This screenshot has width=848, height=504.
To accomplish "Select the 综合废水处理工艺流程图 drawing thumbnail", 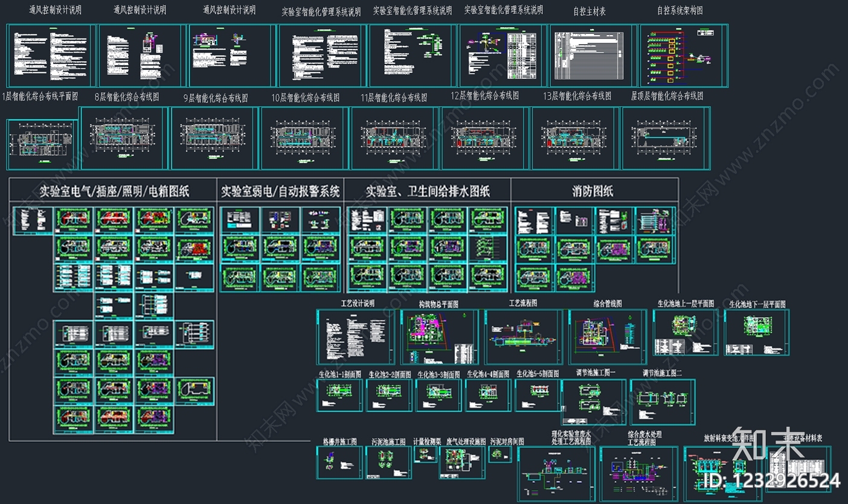I will (639, 474).
